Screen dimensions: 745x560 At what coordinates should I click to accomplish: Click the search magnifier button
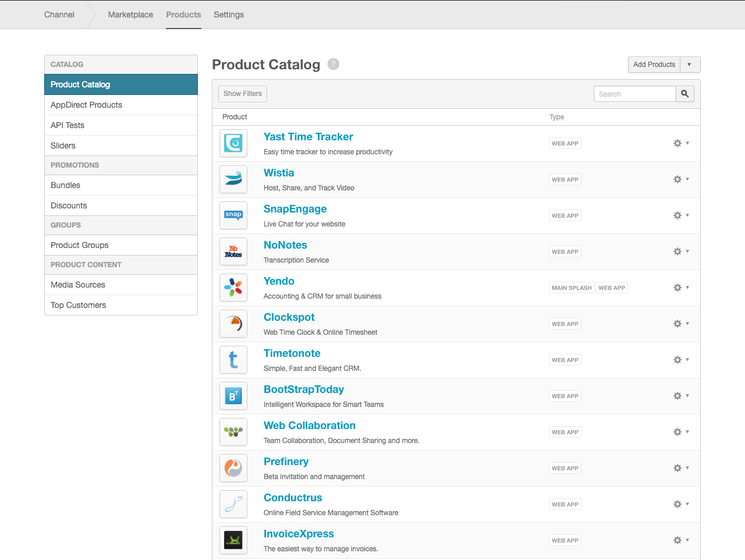pos(685,94)
